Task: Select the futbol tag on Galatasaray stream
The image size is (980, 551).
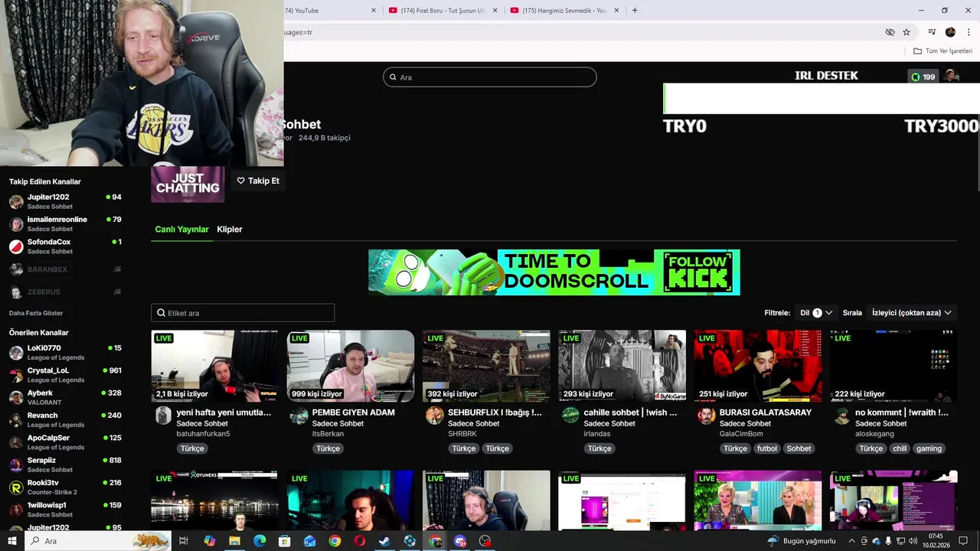Action: click(x=766, y=448)
